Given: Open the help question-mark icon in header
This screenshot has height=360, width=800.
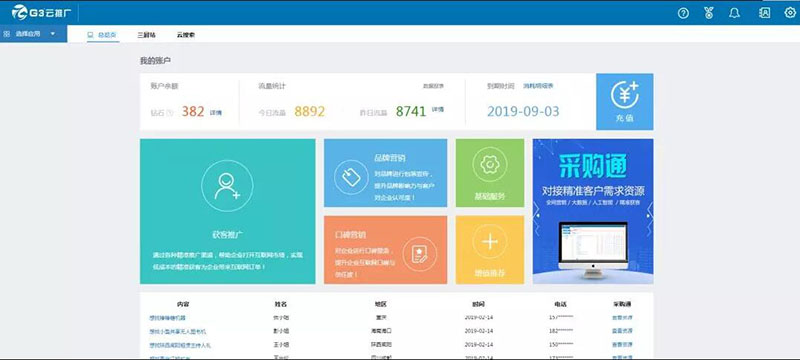Looking at the screenshot, I should tap(683, 14).
